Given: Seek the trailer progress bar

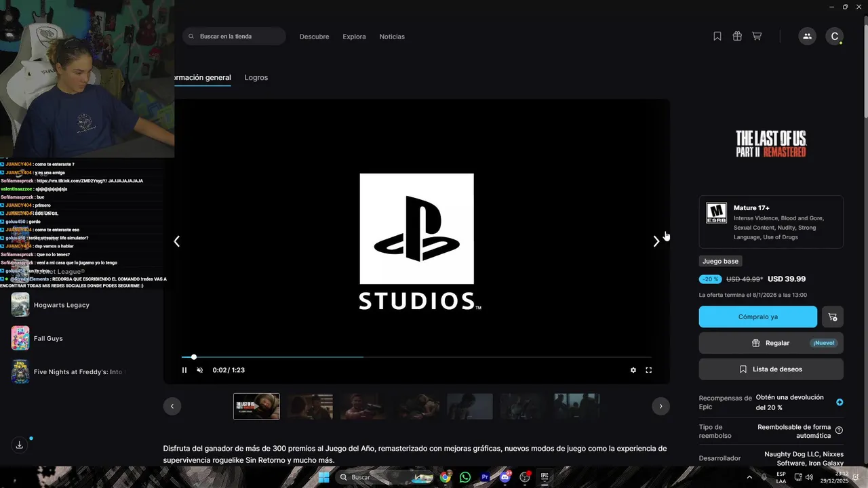Looking at the screenshot, I should 416,357.
